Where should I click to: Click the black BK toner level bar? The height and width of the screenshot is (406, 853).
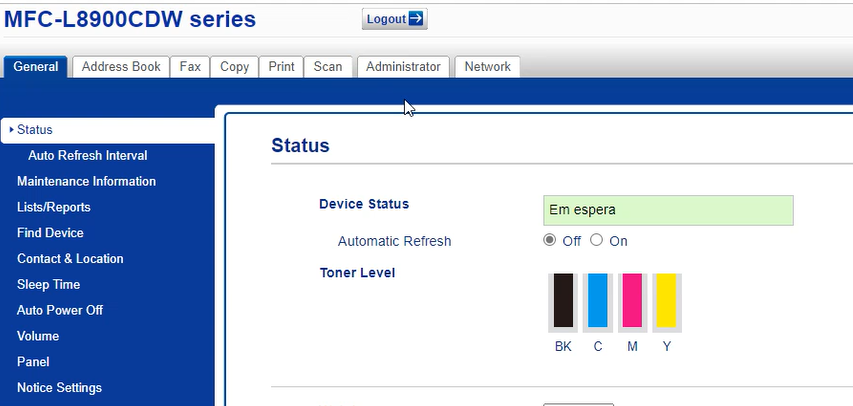coord(563,302)
